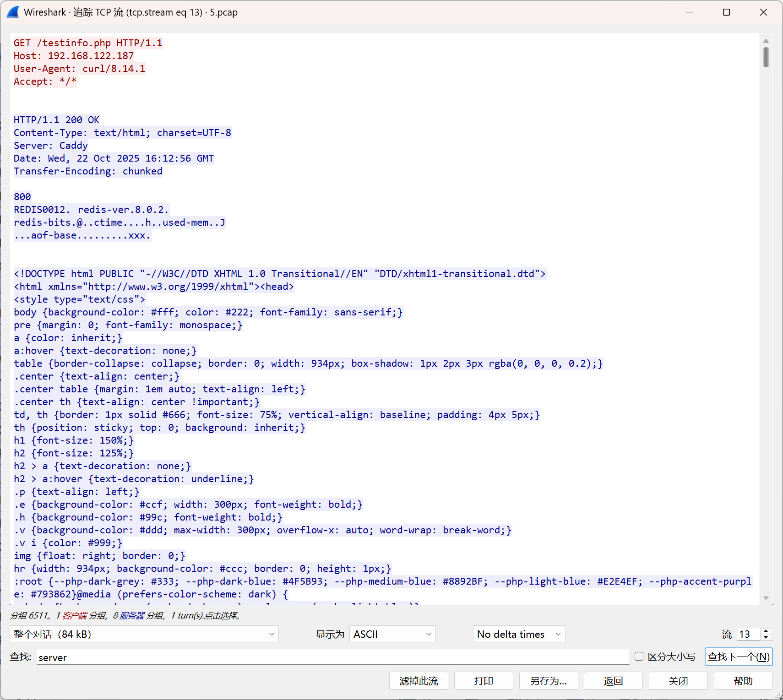The image size is (783, 700).
Task: Minimize the Wireshark TCP stream window
Action: click(x=689, y=12)
